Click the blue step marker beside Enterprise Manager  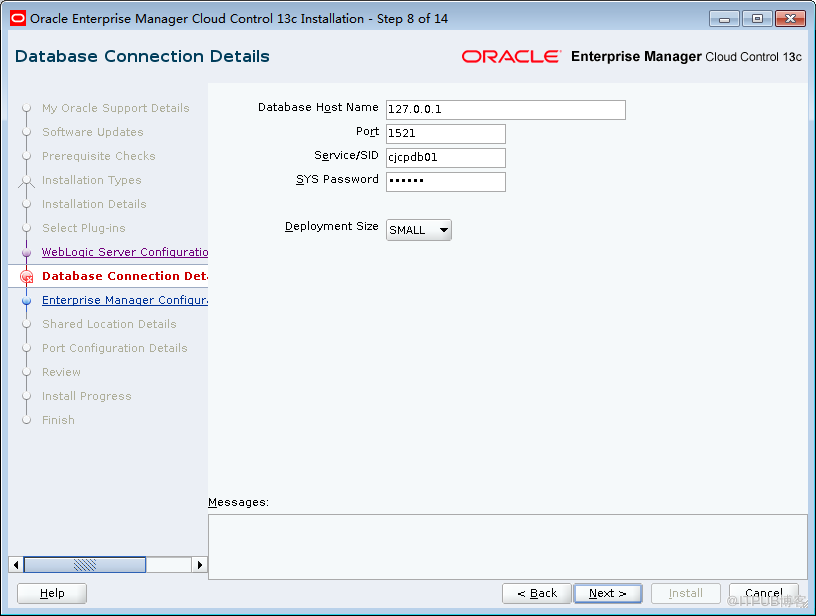27,301
